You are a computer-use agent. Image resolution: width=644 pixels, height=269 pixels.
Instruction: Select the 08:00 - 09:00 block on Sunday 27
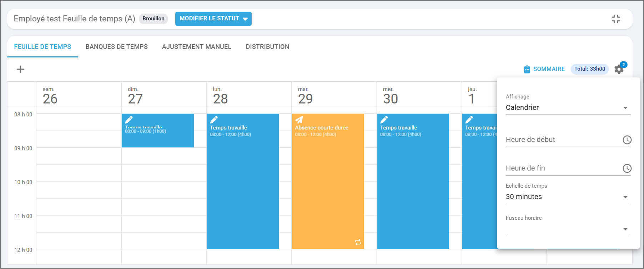(158, 131)
